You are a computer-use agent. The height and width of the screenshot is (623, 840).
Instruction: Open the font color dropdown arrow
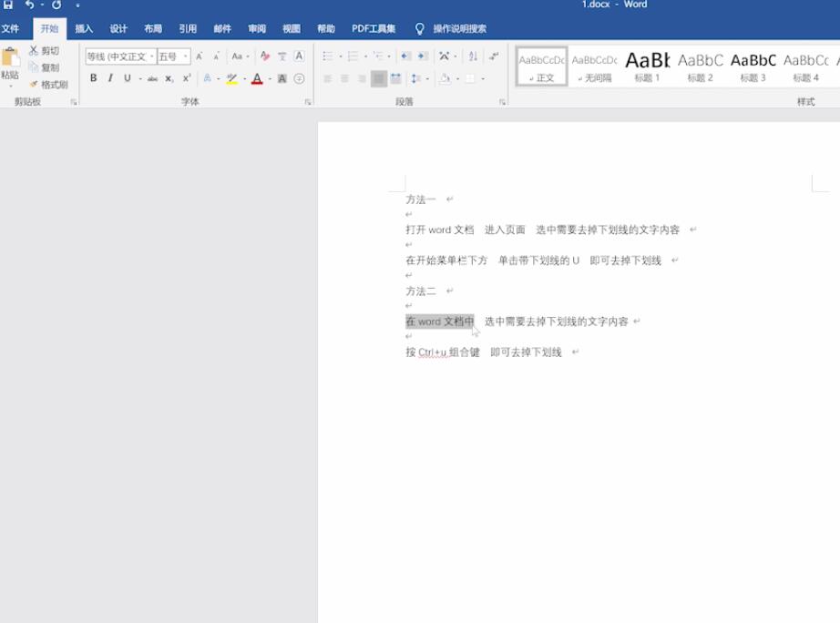click(x=270, y=78)
